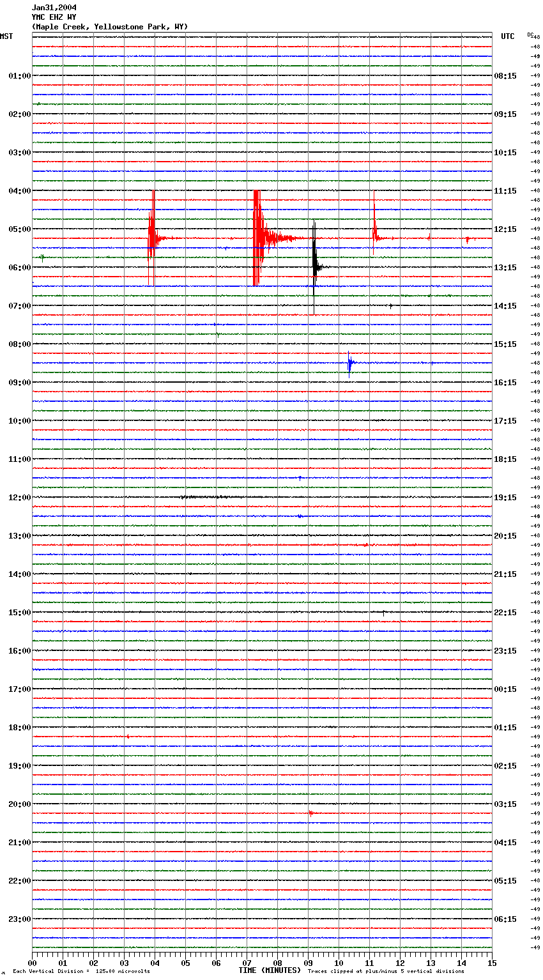543x980 pixels.
Task: Select the station code YMC EHZ WY
Action: coord(54,17)
